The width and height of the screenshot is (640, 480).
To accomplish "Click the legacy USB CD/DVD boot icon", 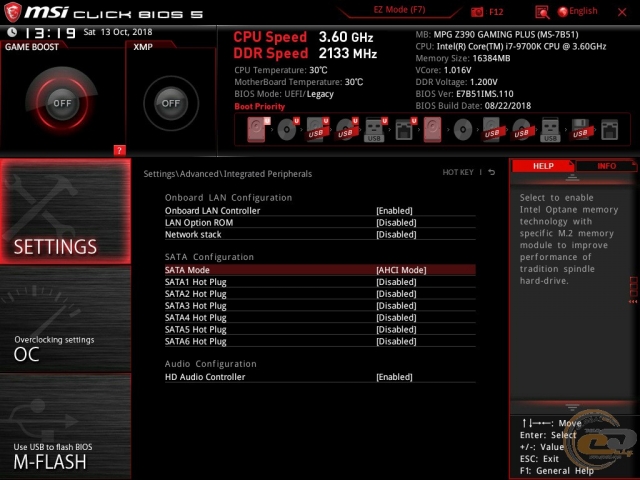I will (521, 130).
